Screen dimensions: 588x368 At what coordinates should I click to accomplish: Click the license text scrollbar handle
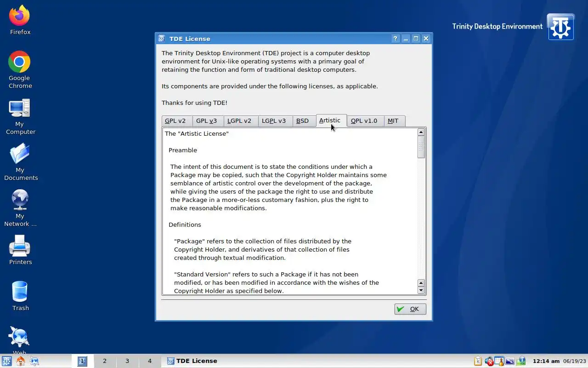click(421, 147)
